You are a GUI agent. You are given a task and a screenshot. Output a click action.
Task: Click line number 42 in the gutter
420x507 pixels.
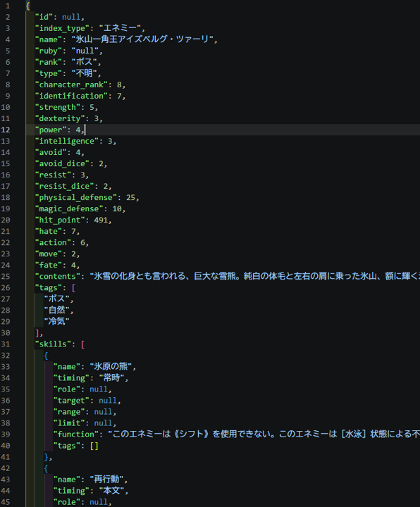point(6,468)
